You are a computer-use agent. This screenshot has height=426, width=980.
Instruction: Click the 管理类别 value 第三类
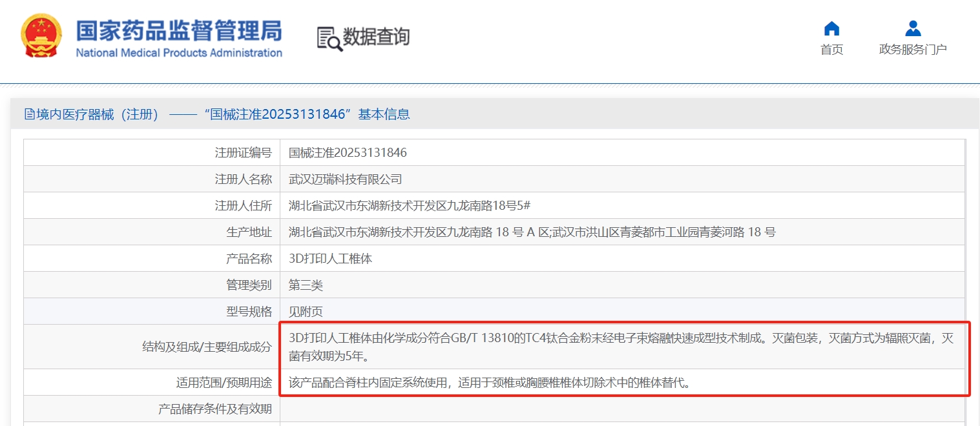306,285
